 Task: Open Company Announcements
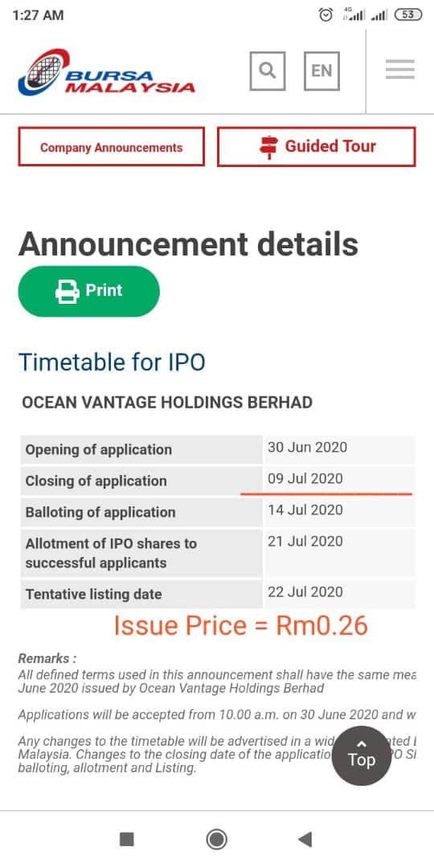[x=111, y=147]
